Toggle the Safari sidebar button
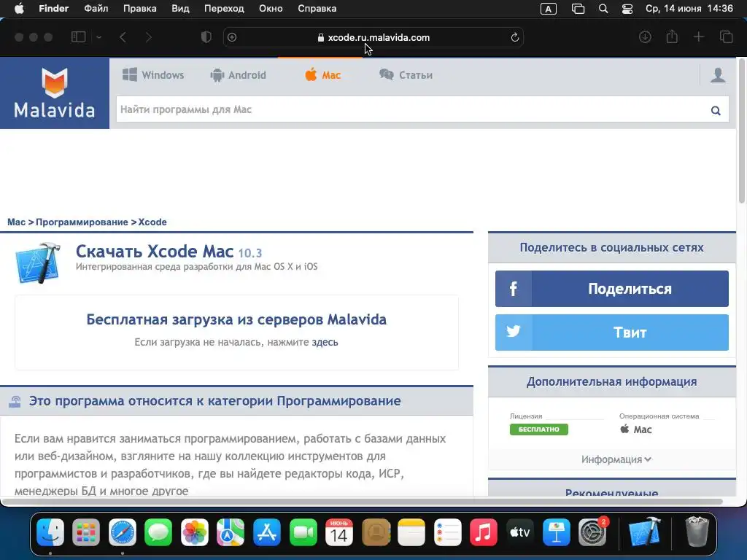 tap(78, 37)
